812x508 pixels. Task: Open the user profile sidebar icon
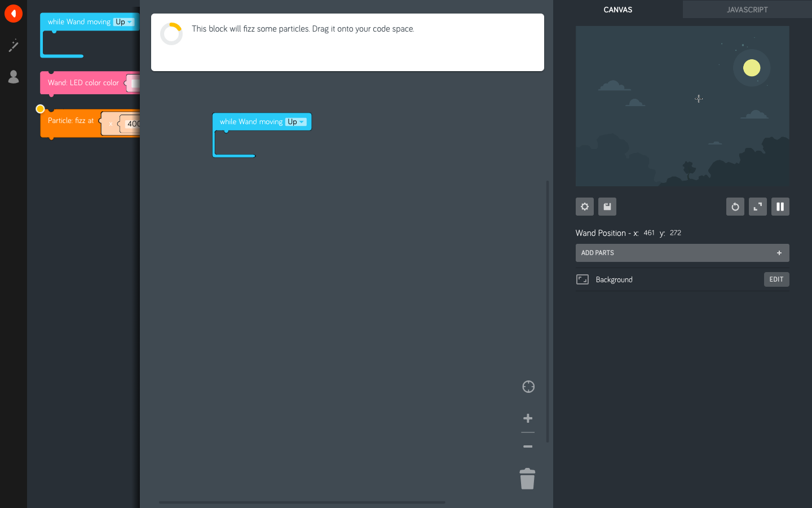click(x=14, y=77)
